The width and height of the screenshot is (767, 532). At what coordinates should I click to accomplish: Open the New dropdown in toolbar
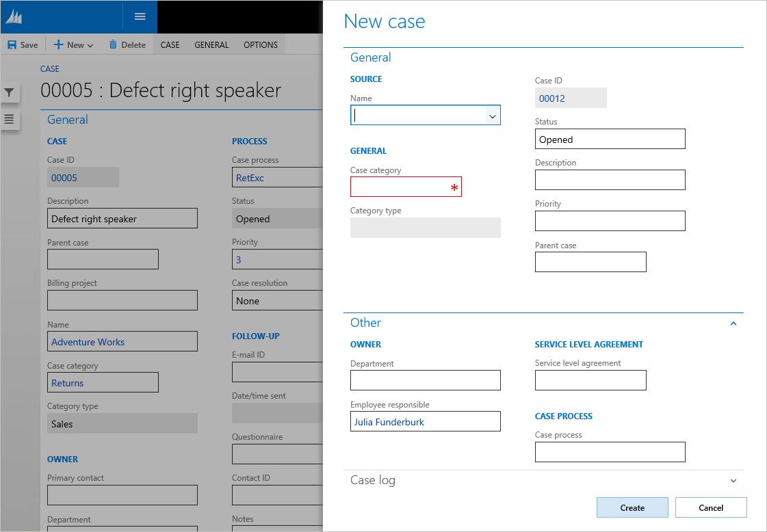tap(73, 44)
